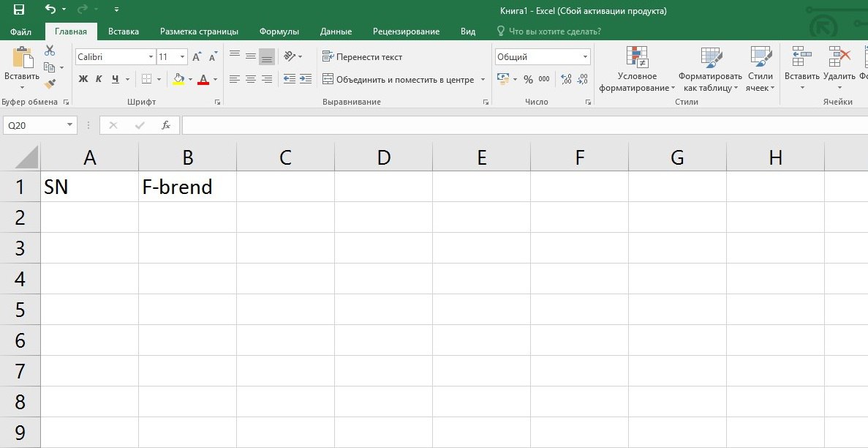Align text to middle of cell

251,56
